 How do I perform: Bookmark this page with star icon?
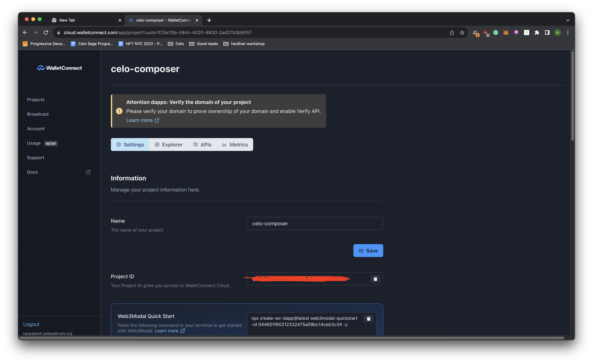462,33
